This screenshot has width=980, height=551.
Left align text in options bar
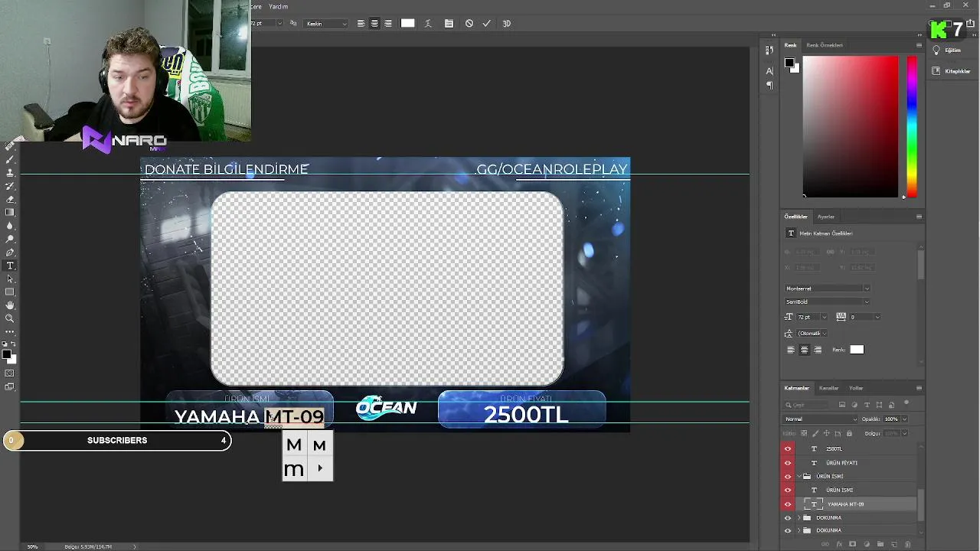pyautogui.click(x=361, y=24)
